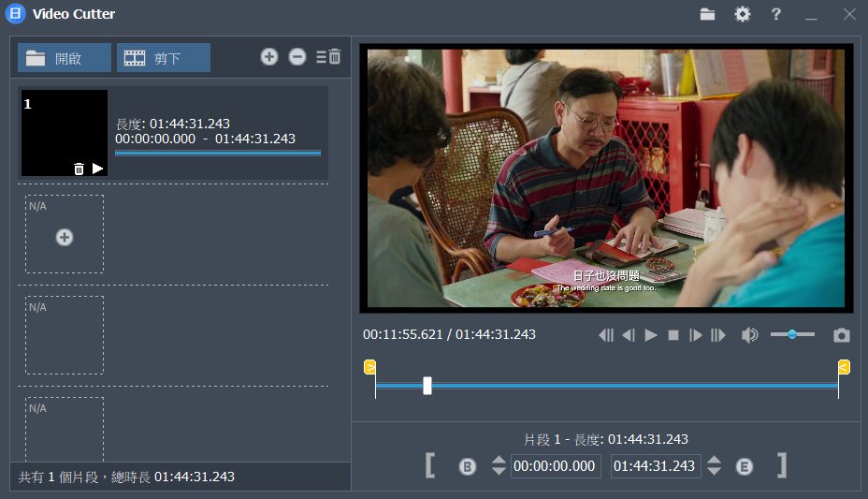Click the start time field showing 00:00:00.000
The height and width of the screenshot is (499, 868).
pyautogui.click(x=556, y=466)
